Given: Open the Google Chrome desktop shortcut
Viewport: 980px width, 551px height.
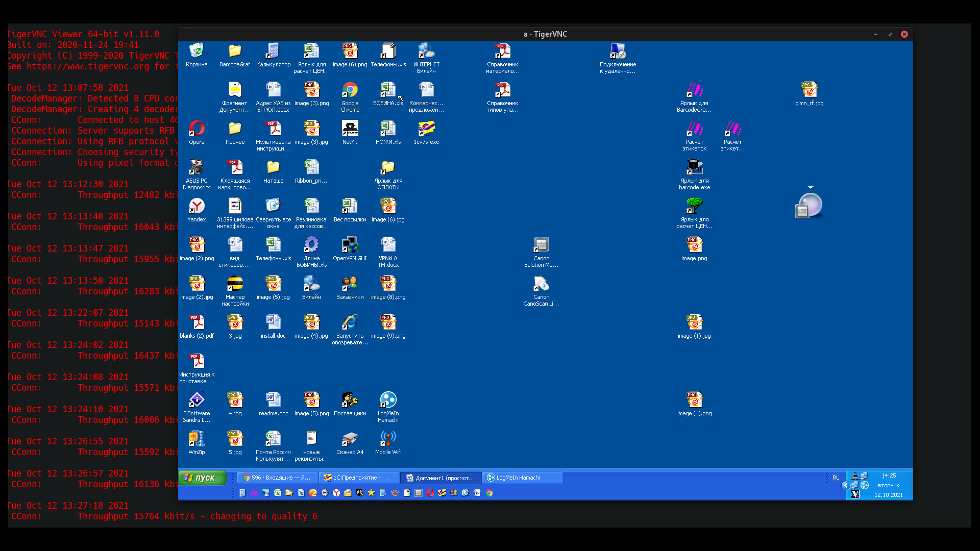Looking at the screenshot, I should pyautogui.click(x=350, y=90).
